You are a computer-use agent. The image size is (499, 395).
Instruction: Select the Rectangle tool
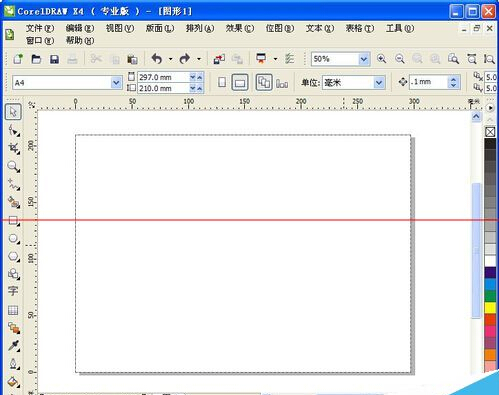coord(13,220)
